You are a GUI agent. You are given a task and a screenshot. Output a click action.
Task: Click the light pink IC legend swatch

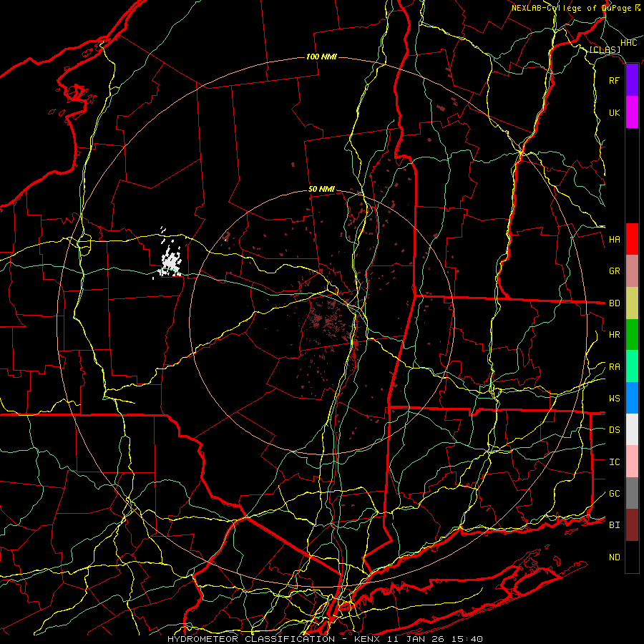[632, 462]
